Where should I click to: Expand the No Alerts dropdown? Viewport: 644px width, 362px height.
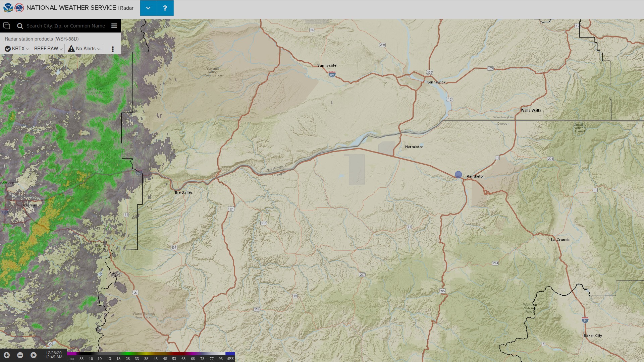[99, 49]
